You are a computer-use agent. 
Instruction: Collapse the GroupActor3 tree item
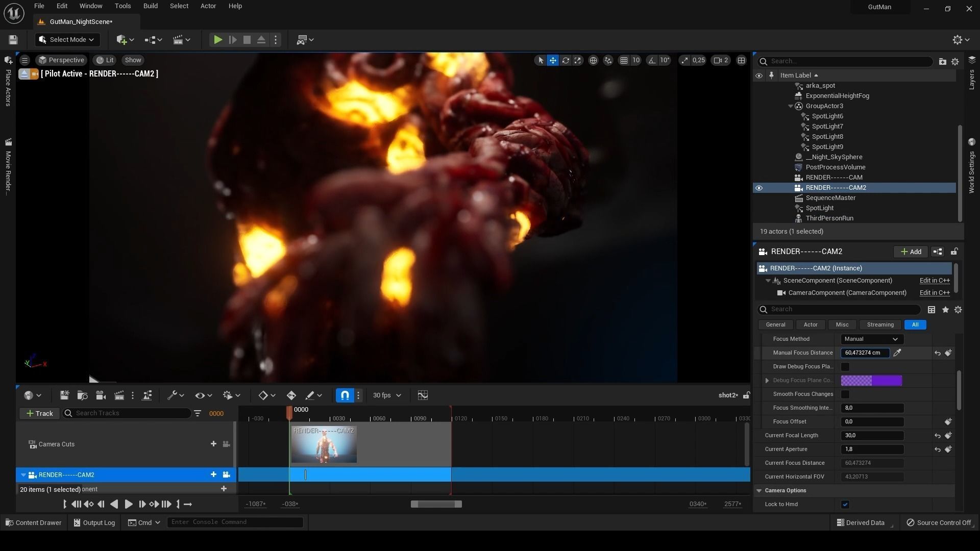tap(791, 106)
